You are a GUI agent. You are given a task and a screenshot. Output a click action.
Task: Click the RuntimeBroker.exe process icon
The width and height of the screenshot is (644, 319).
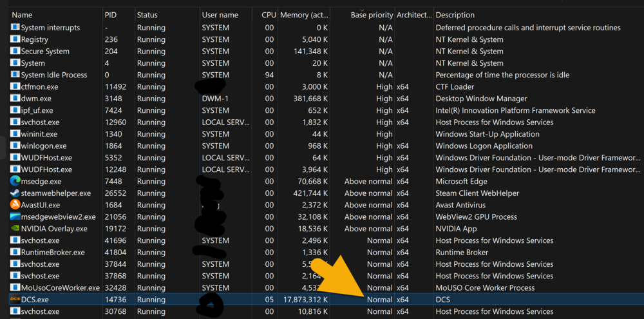pos(15,253)
